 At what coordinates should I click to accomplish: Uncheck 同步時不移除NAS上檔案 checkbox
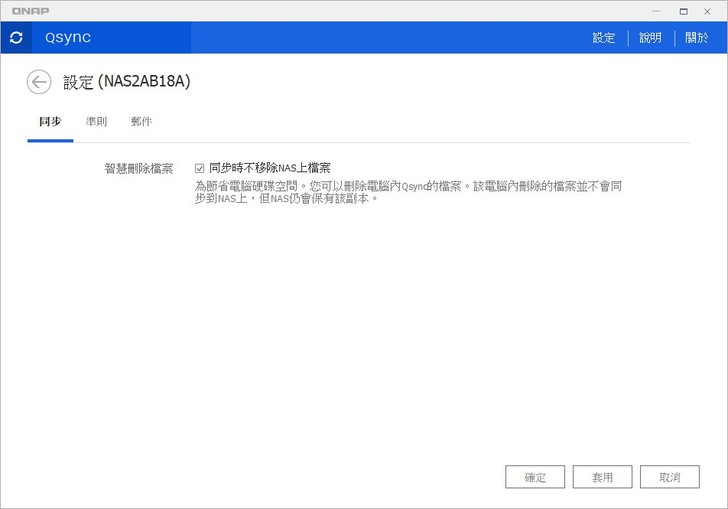200,168
